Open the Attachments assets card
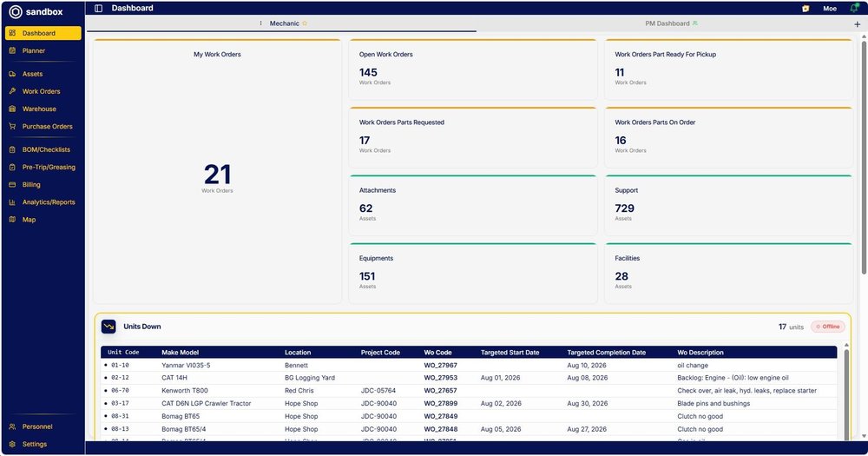868x456 pixels. [473, 206]
